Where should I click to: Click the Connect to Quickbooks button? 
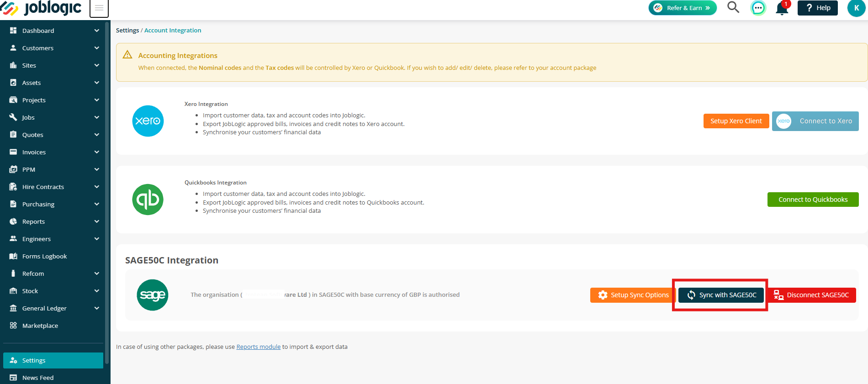[813, 200]
